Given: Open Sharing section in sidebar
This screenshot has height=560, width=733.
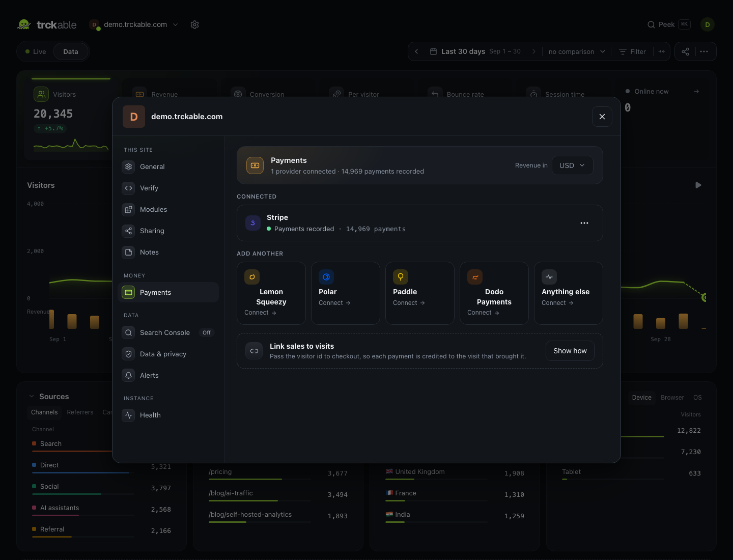Looking at the screenshot, I should click(x=168, y=231).
